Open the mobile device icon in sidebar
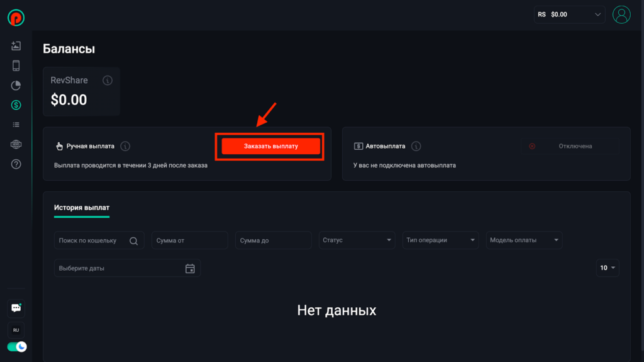Screen dimensions: 644x362 [16, 65]
